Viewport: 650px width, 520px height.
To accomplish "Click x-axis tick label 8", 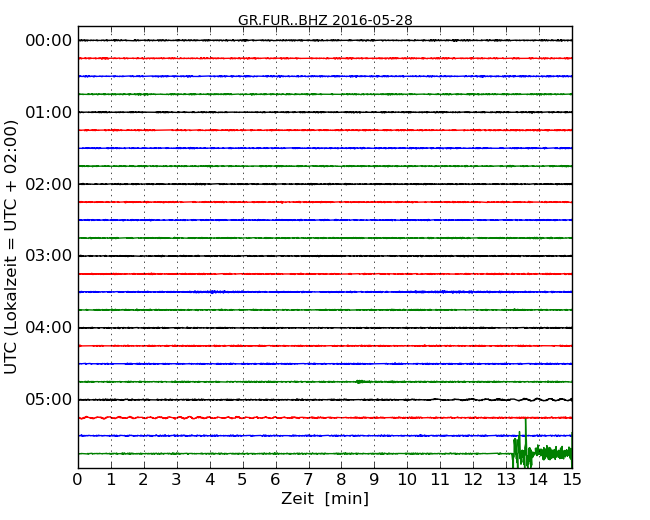I will [341, 480].
